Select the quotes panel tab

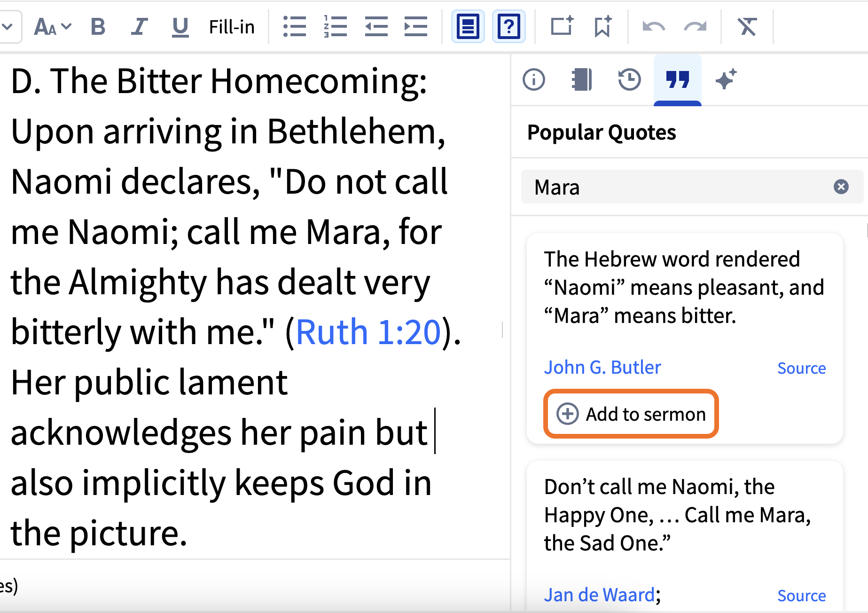point(677,79)
